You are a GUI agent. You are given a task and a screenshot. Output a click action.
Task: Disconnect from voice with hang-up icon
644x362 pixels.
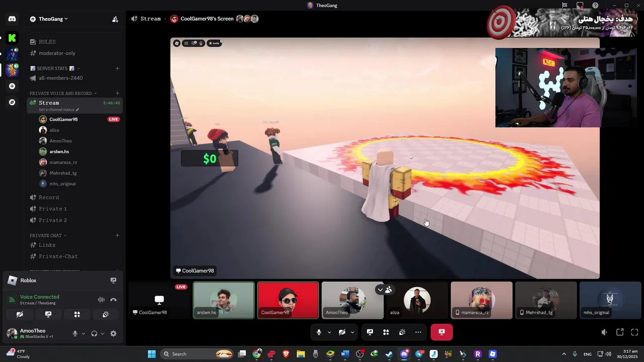pos(113,300)
